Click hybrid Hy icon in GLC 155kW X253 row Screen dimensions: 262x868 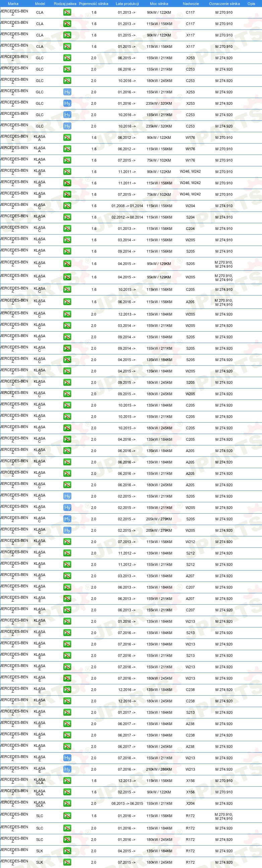point(67,92)
